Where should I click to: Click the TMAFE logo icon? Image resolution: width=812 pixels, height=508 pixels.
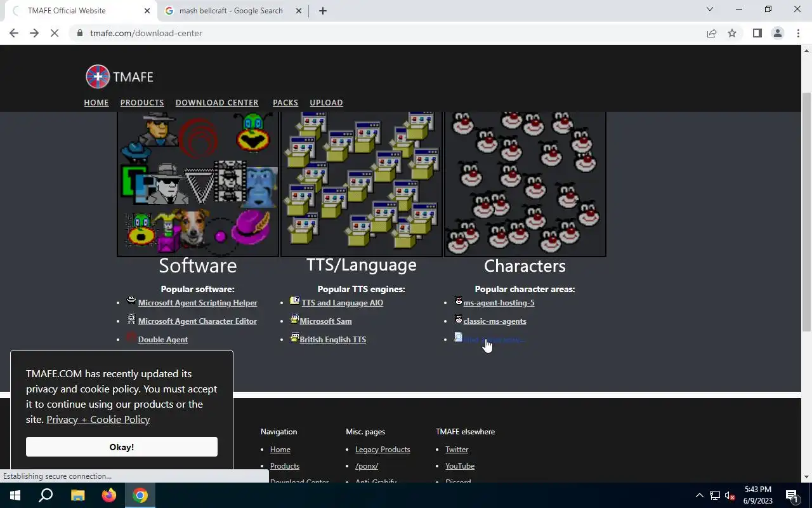(98, 77)
